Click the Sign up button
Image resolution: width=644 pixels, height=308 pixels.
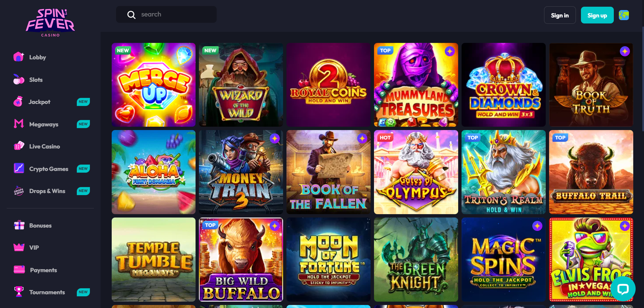point(597,15)
